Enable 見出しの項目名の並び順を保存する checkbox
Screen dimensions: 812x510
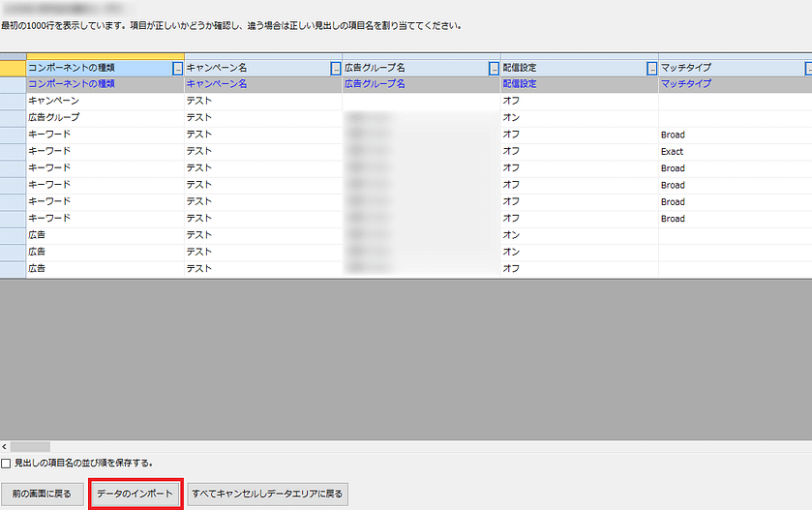7,464
